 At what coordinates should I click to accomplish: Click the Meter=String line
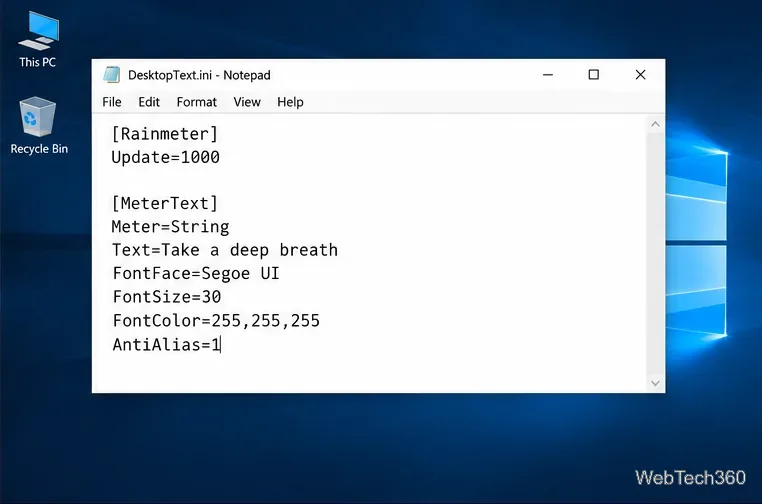coord(170,226)
